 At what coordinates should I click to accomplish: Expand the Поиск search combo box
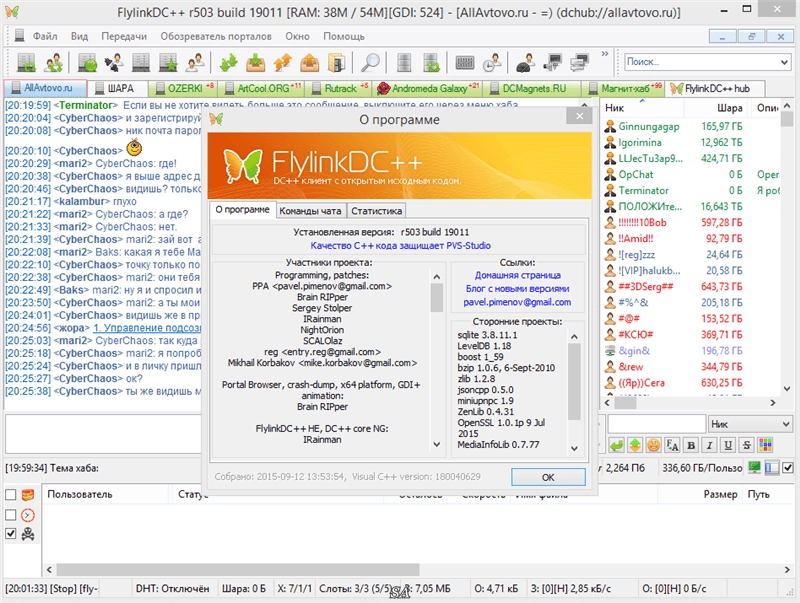pos(785,62)
